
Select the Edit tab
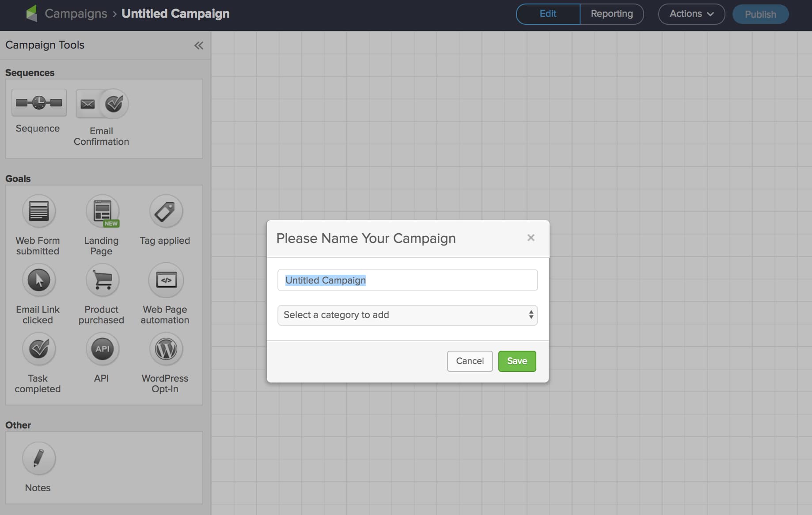click(x=547, y=14)
